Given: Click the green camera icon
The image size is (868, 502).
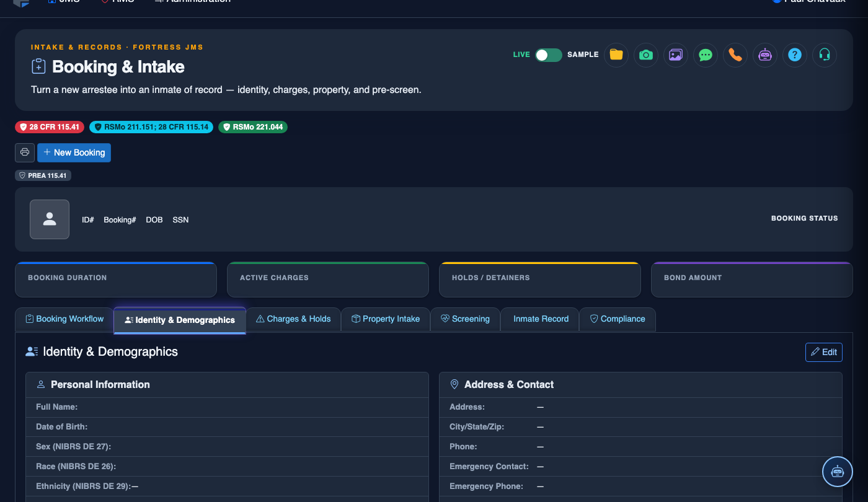Looking at the screenshot, I should [x=646, y=55].
